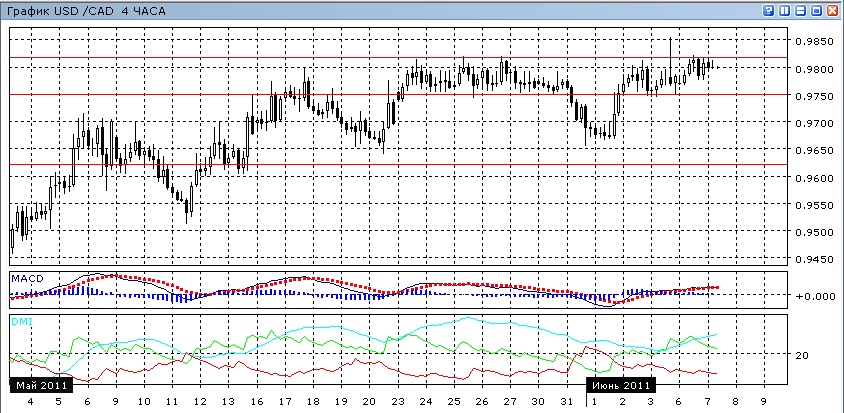This screenshot has width=844, height=413.
Task: Select the "Июнь 2011" month marker
Action: [x=621, y=386]
